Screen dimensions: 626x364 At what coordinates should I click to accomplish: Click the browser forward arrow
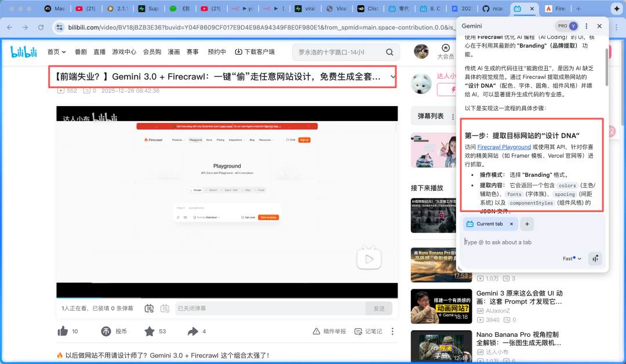tap(25, 27)
